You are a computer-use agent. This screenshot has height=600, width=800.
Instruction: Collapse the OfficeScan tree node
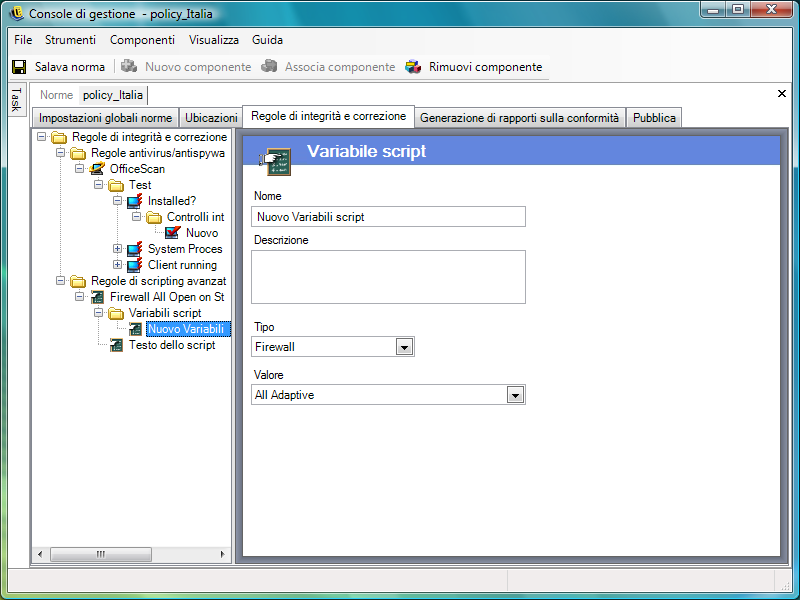click(79, 168)
